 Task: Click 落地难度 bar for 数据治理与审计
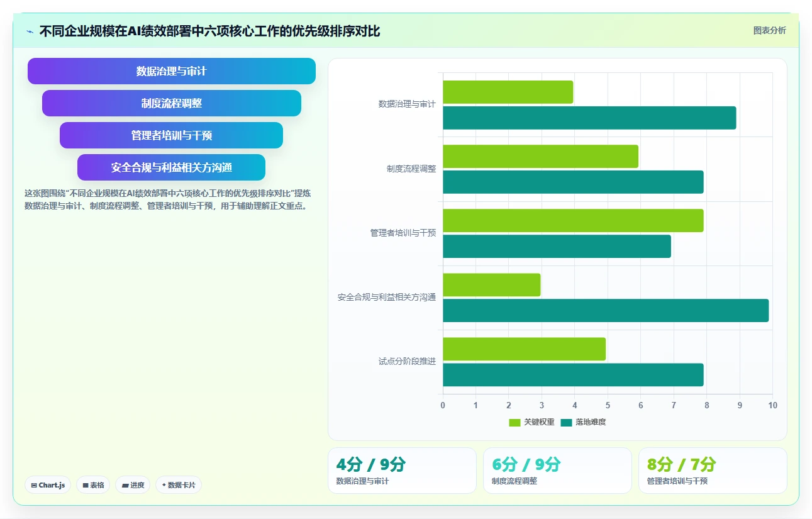589,118
